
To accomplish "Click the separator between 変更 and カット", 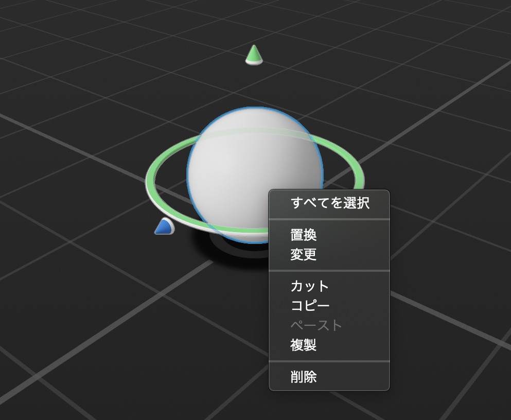I will (x=329, y=270).
